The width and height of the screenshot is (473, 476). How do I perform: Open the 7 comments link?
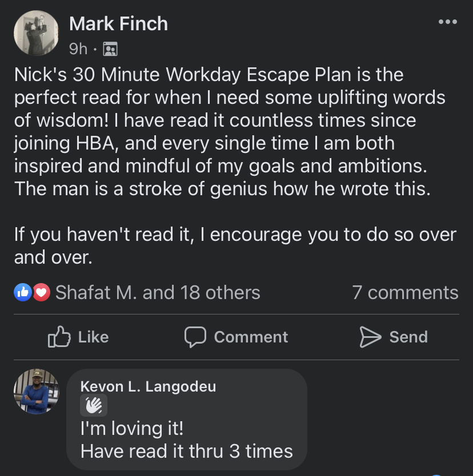click(405, 293)
